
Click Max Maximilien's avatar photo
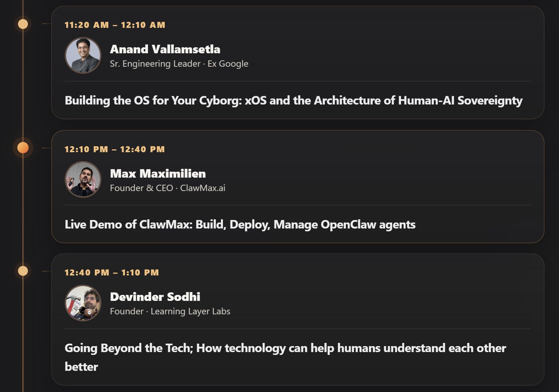(x=83, y=179)
